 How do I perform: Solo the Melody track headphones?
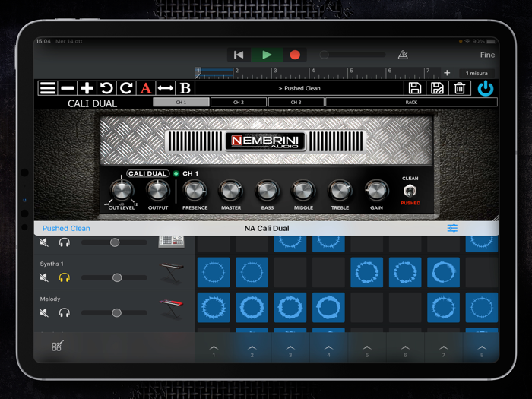tap(65, 312)
